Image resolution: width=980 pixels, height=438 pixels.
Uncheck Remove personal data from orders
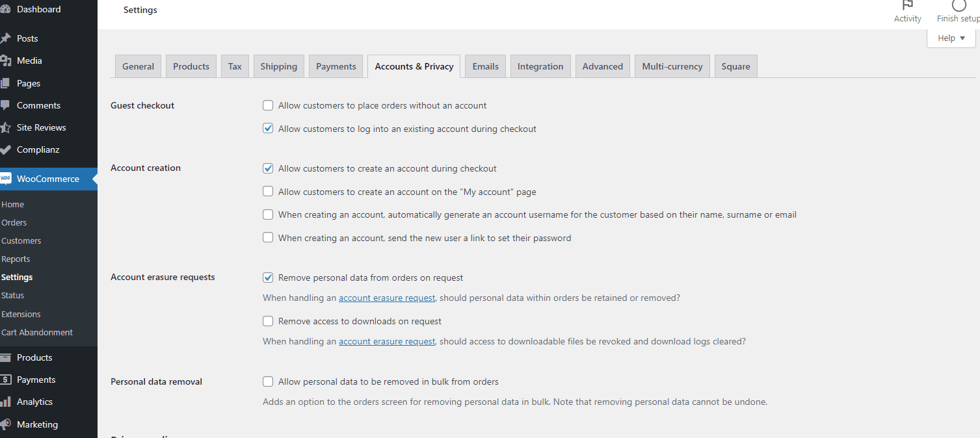[268, 277]
